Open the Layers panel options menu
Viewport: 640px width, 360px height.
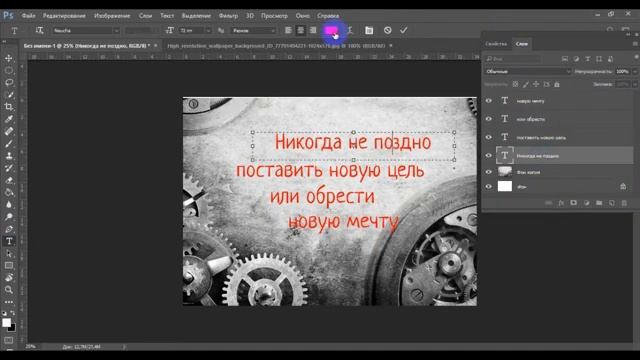[635, 44]
